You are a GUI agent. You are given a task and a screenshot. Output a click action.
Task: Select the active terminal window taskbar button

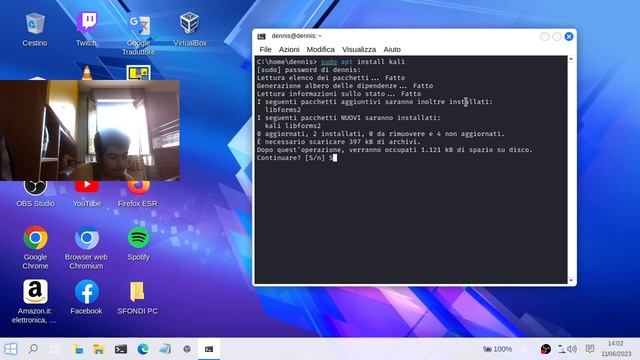tap(209, 349)
